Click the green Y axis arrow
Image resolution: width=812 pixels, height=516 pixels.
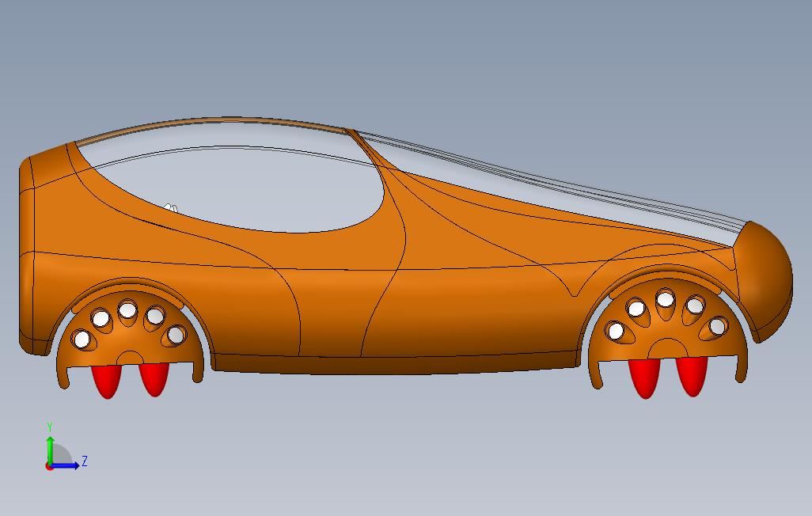(50, 450)
